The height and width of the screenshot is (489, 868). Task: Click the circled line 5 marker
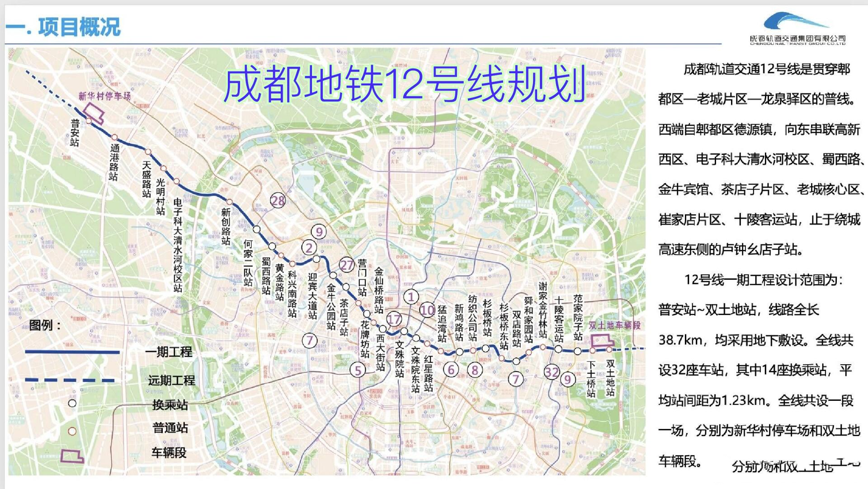pos(358,370)
